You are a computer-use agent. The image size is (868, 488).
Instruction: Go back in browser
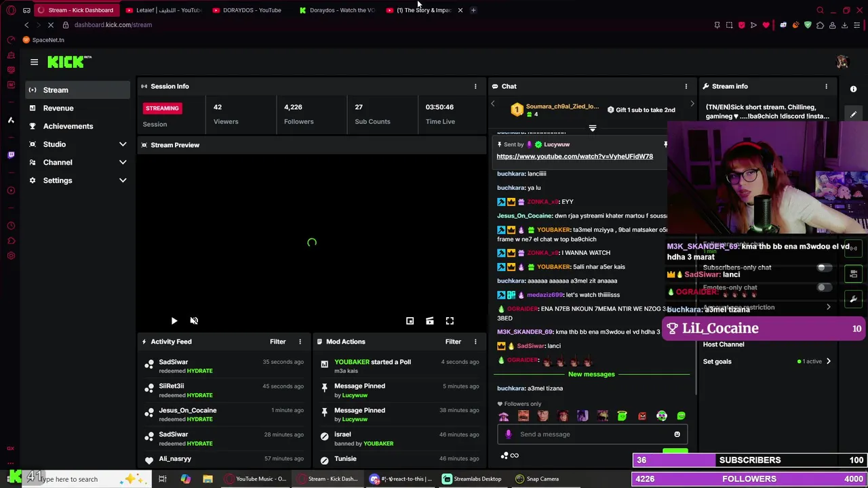click(x=26, y=25)
